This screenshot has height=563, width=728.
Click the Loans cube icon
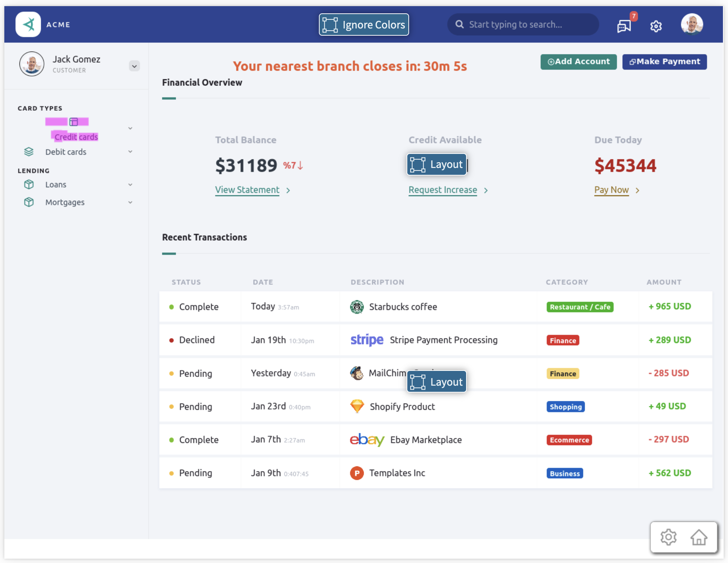pos(29,185)
